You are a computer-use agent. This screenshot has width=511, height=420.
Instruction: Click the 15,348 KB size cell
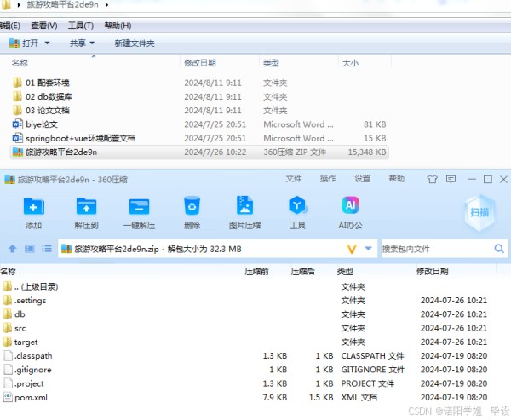367,152
